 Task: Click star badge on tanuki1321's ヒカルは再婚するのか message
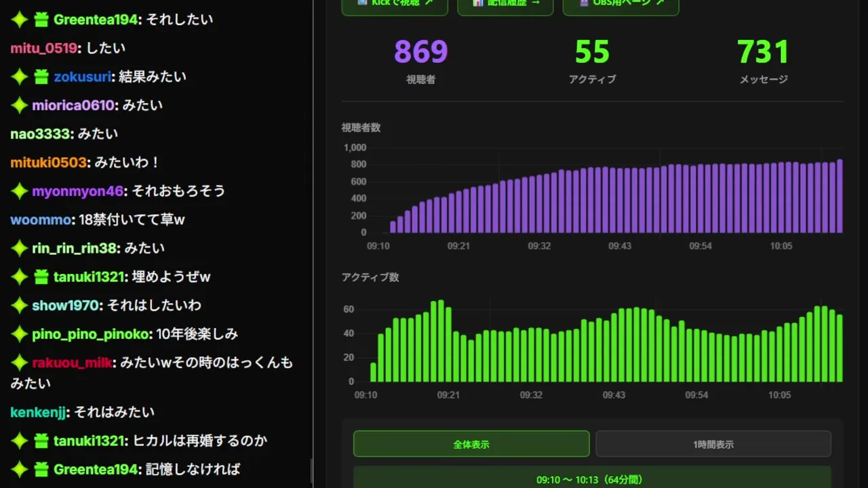click(x=20, y=441)
